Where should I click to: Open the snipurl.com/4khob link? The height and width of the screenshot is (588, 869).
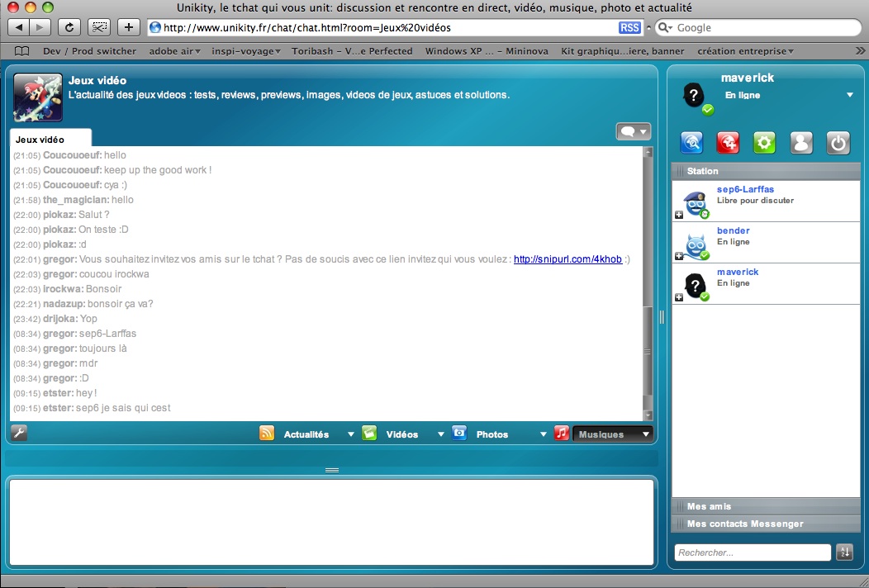567,258
